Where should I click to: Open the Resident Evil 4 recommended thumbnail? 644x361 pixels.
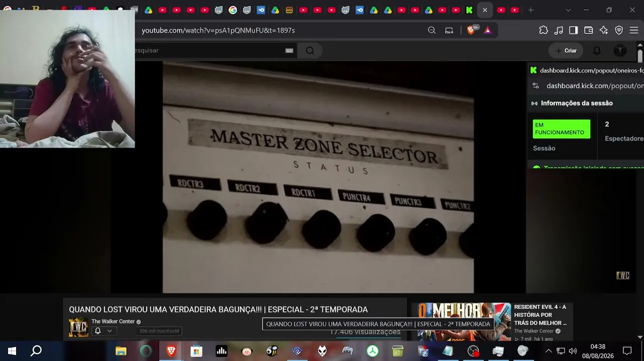click(464, 322)
